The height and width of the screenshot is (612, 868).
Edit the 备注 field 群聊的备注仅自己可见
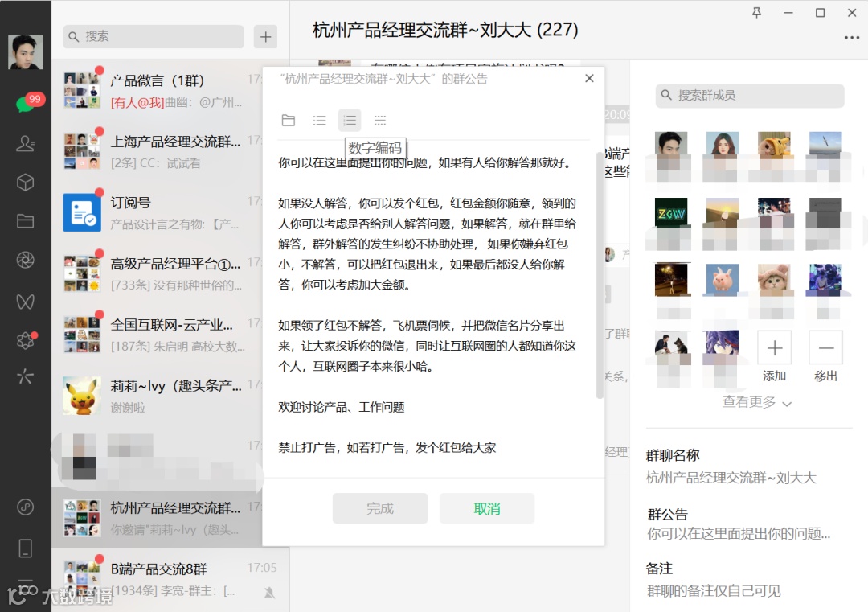714,591
